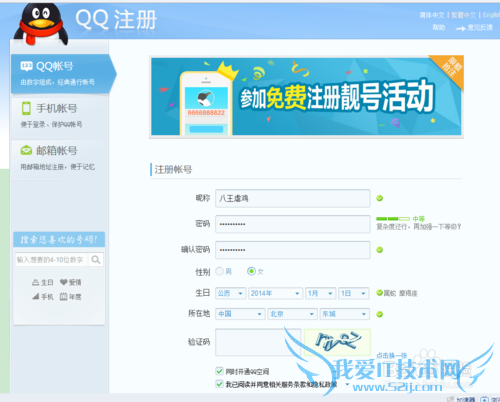Open the 公历 calendar type dropdown
Image resolution: width=500 pixels, height=402 pixels.
coord(231,293)
